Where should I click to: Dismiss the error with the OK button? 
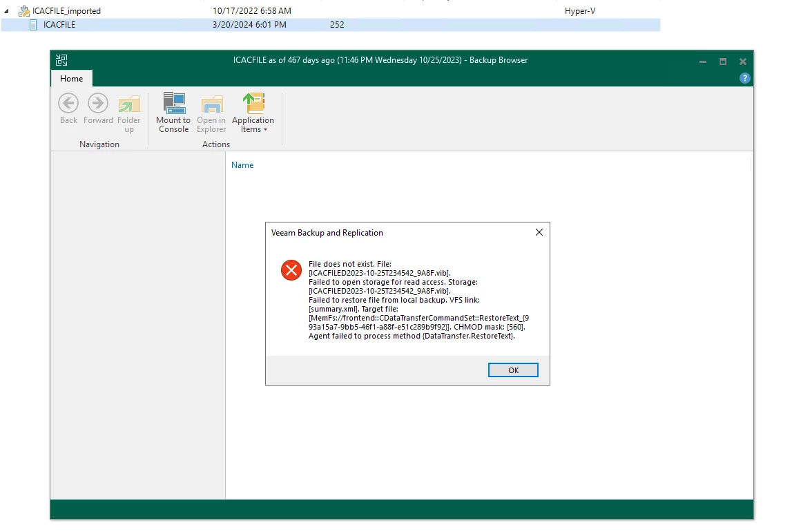513,370
